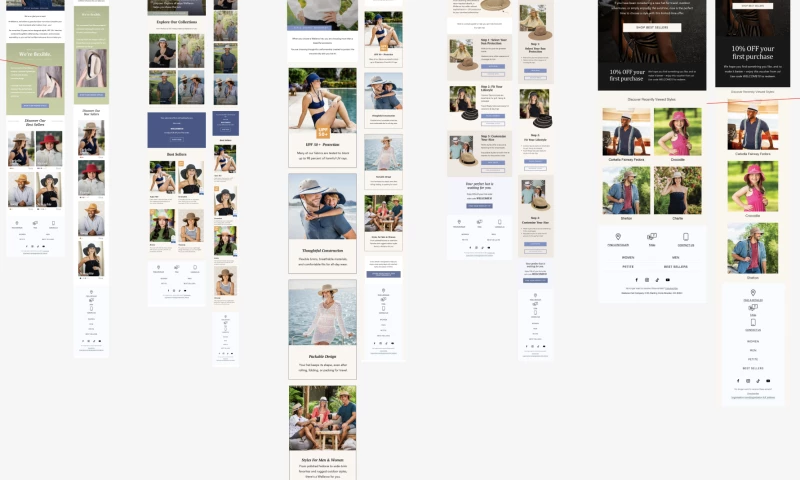The image size is (800, 480).
Task: Click the WOMEN link in the narrow recently-viewed email footer
Action: (753, 341)
